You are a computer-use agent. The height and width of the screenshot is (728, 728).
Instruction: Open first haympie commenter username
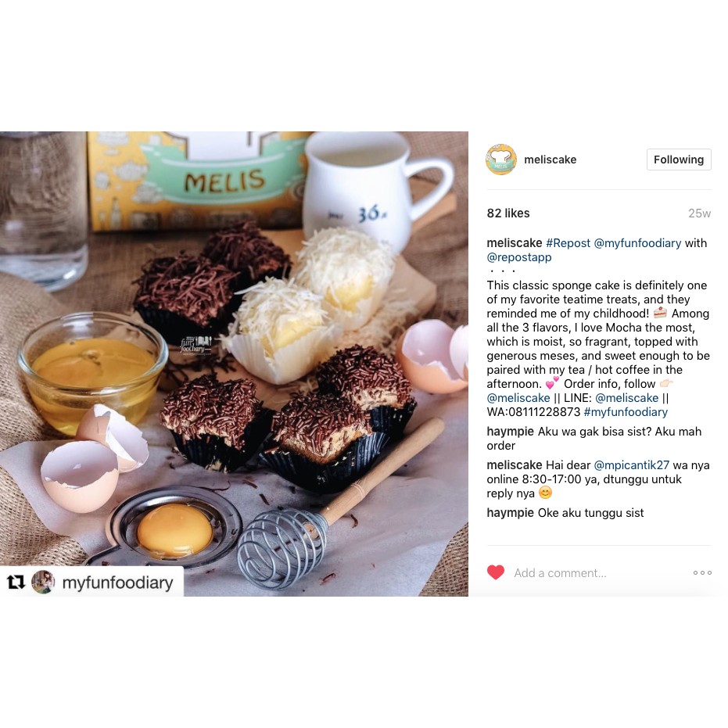(x=511, y=432)
